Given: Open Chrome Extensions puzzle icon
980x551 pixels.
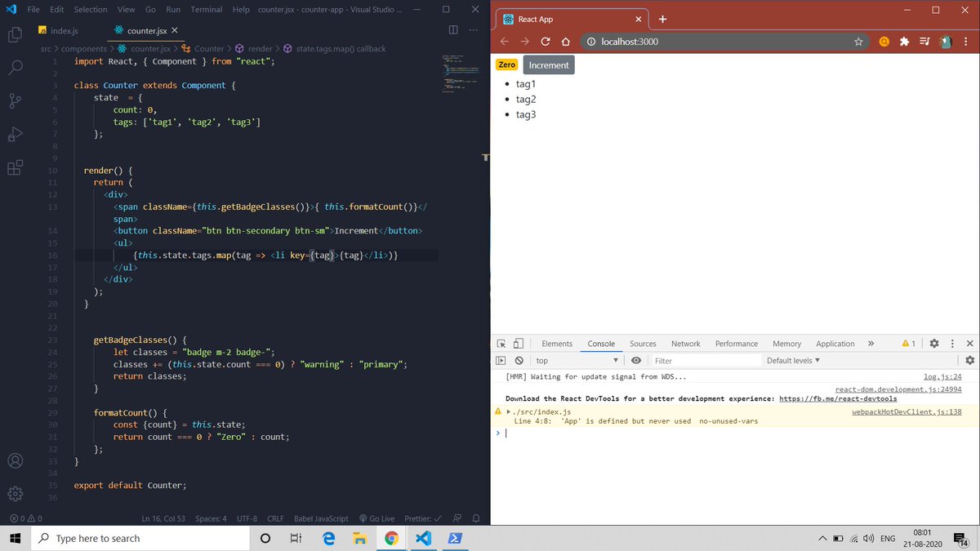Looking at the screenshot, I should point(904,42).
